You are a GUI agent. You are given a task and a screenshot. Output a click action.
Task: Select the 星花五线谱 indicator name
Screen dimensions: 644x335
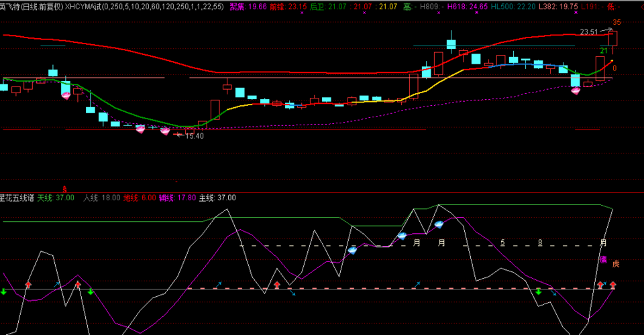tap(17, 198)
